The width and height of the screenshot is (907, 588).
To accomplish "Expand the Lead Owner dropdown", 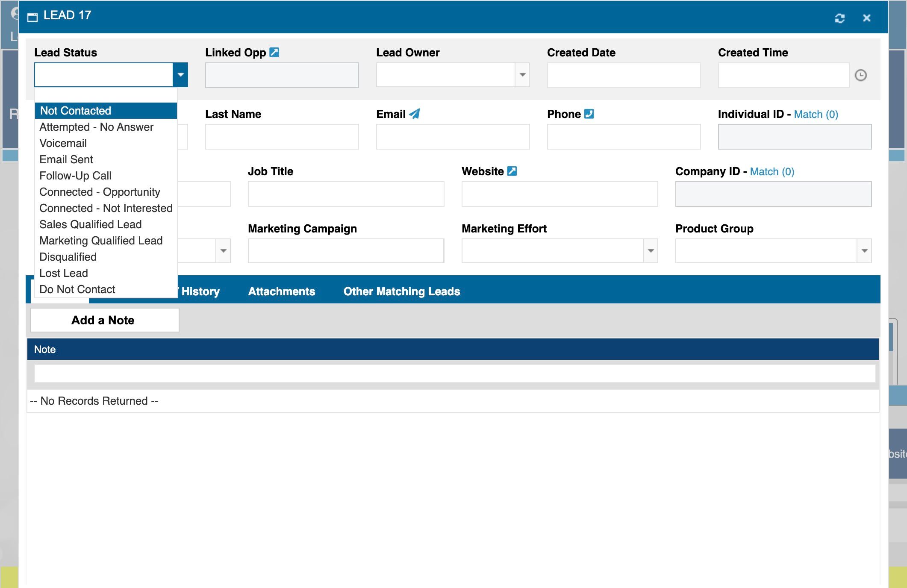I will pos(522,75).
